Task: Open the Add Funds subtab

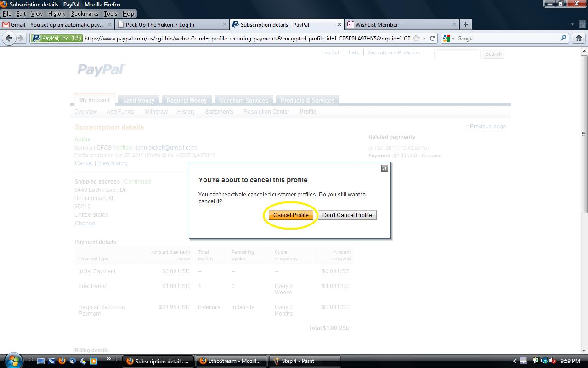Action: pos(120,112)
